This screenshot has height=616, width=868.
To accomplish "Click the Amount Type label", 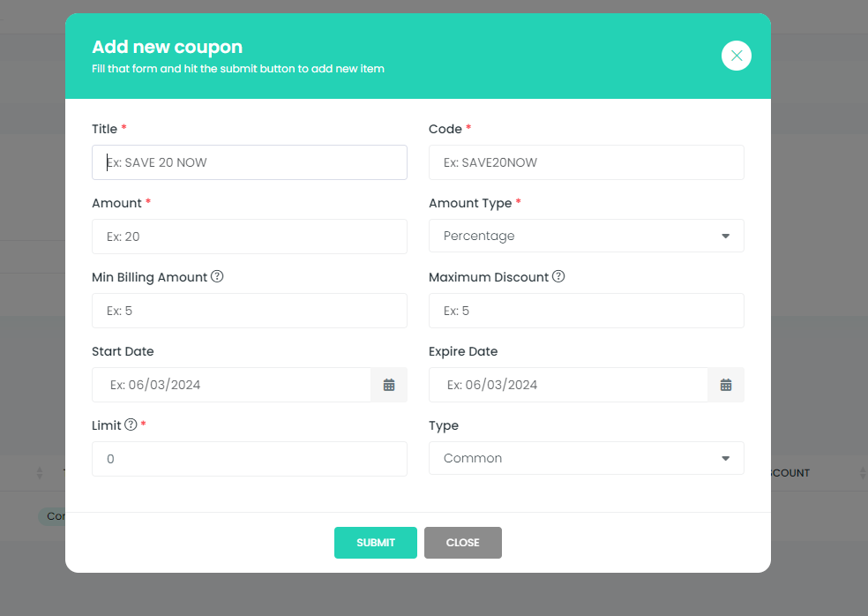I will [x=470, y=203].
